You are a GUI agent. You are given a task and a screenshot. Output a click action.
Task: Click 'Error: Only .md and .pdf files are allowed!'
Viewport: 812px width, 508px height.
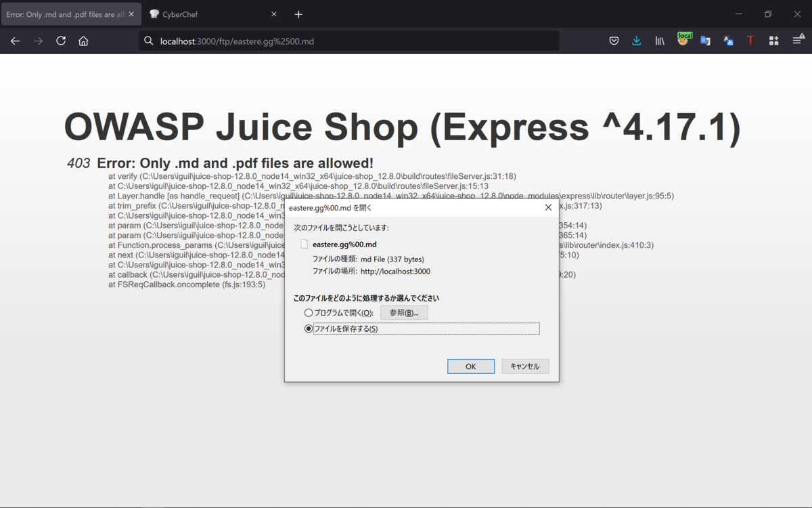point(235,163)
